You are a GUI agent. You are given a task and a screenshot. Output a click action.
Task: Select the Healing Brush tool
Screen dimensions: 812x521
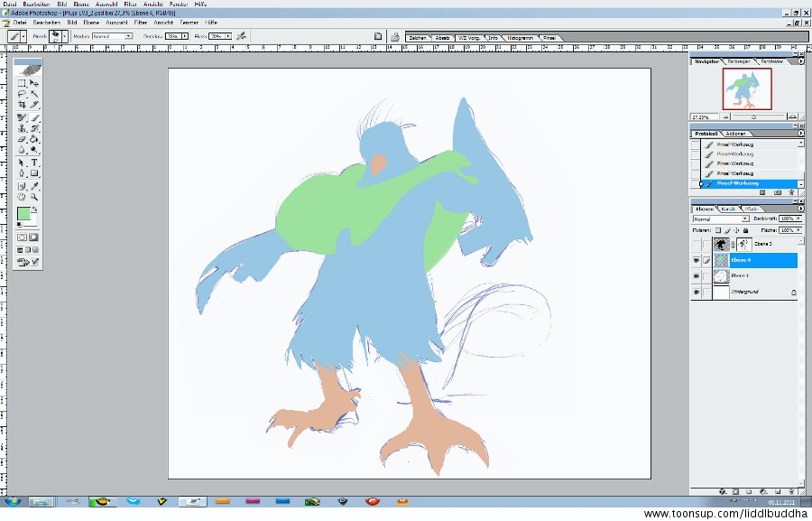(x=22, y=117)
